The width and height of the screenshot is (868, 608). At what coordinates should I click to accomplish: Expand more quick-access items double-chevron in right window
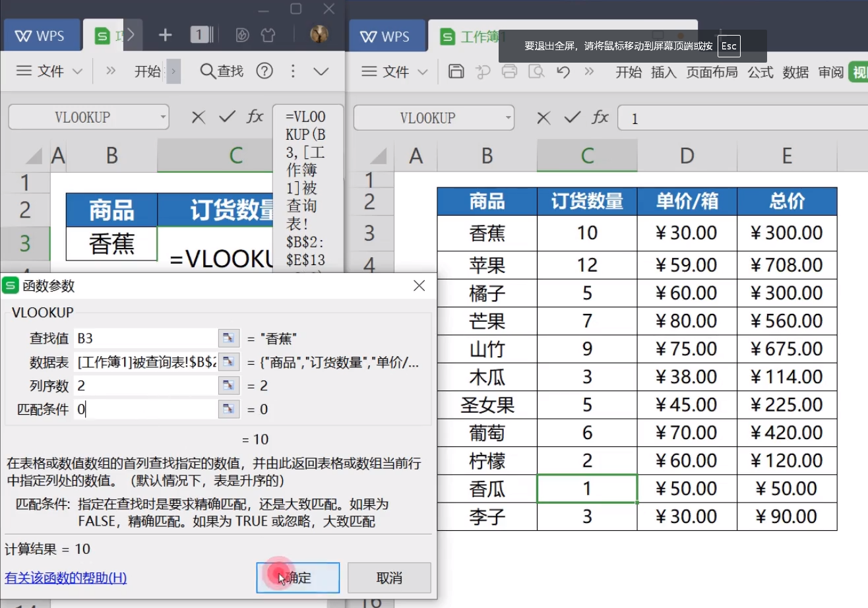589,71
